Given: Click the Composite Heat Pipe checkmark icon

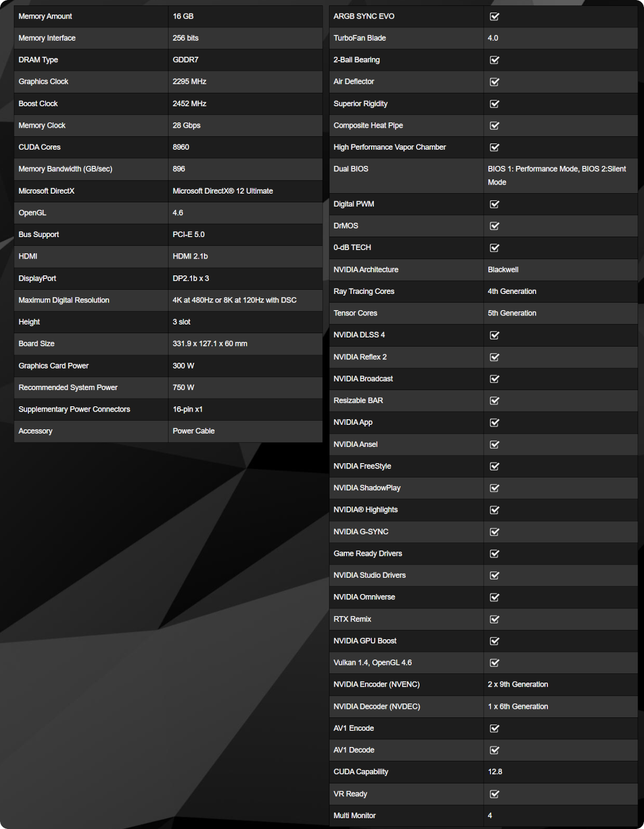Looking at the screenshot, I should [494, 126].
